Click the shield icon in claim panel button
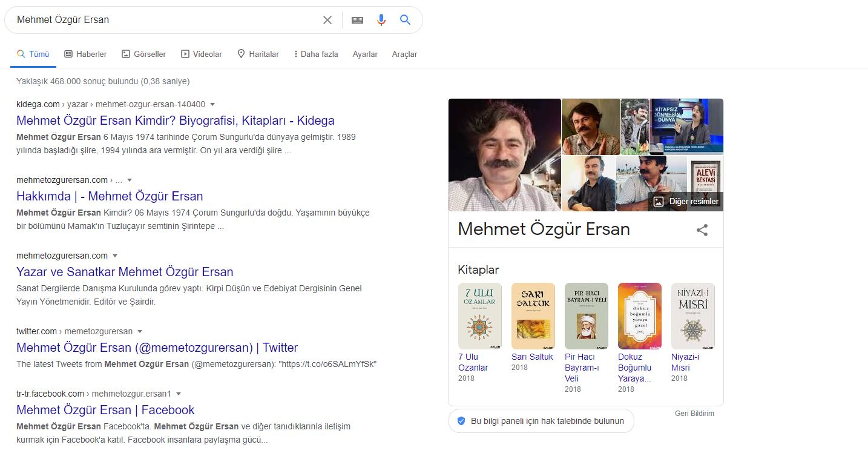This screenshot has width=868, height=459. point(461,421)
